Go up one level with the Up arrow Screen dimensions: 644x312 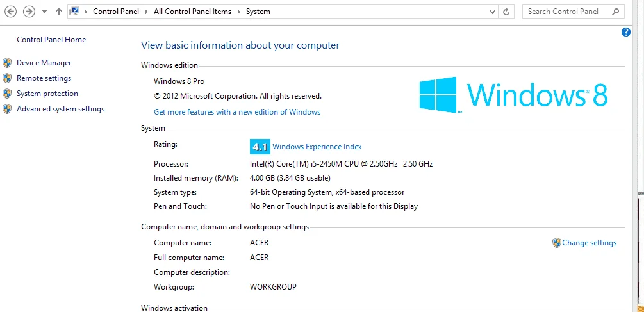tap(59, 12)
